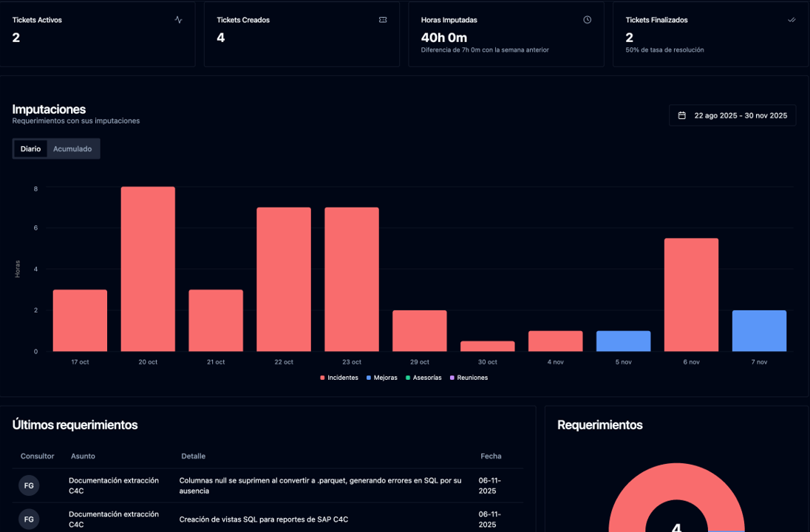Click the Tickets Creados card title
This screenshot has width=810, height=532.
pyautogui.click(x=243, y=20)
